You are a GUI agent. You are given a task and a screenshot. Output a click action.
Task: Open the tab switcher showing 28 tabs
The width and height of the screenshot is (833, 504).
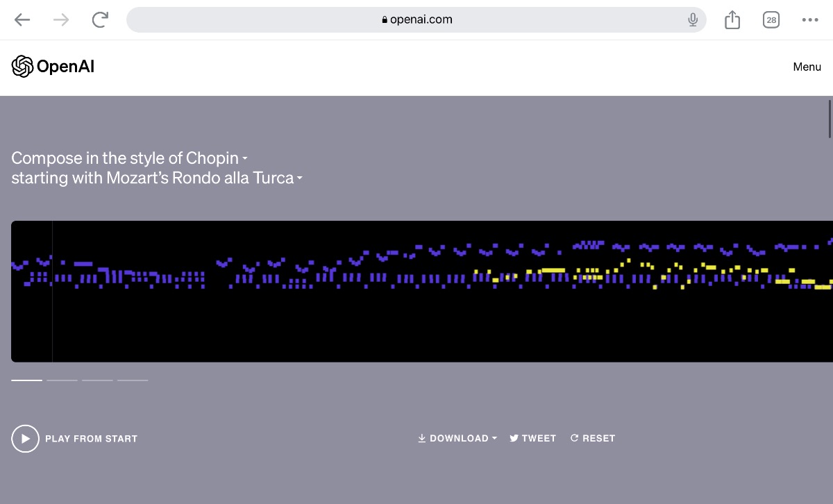point(771,19)
